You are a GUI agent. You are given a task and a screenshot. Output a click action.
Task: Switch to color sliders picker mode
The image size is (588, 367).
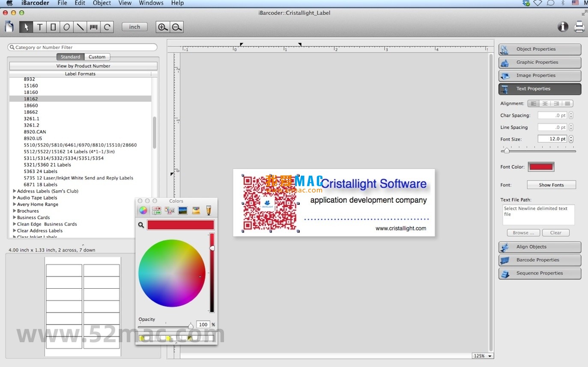pos(156,210)
